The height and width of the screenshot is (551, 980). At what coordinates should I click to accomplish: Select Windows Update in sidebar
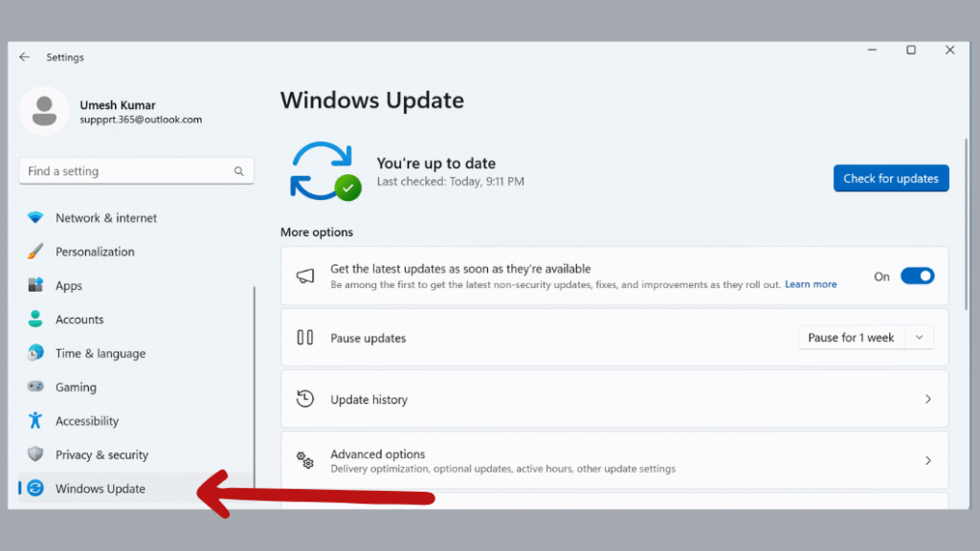click(135, 488)
